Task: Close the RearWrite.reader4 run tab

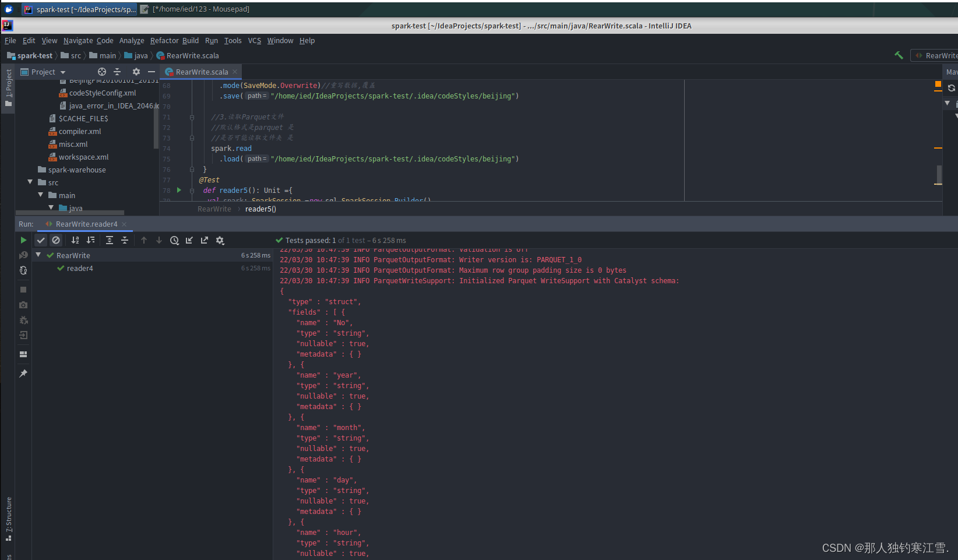Action: tap(124, 224)
